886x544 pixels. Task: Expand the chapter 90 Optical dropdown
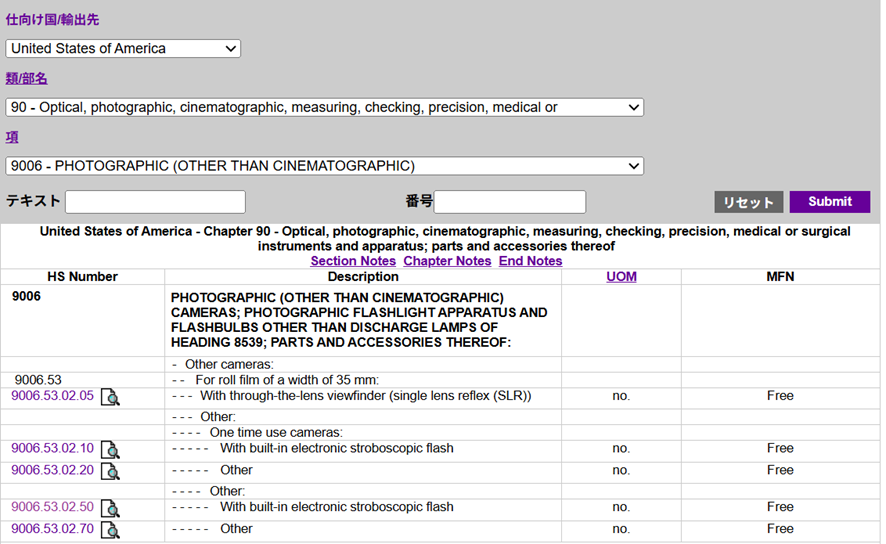coord(324,107)
